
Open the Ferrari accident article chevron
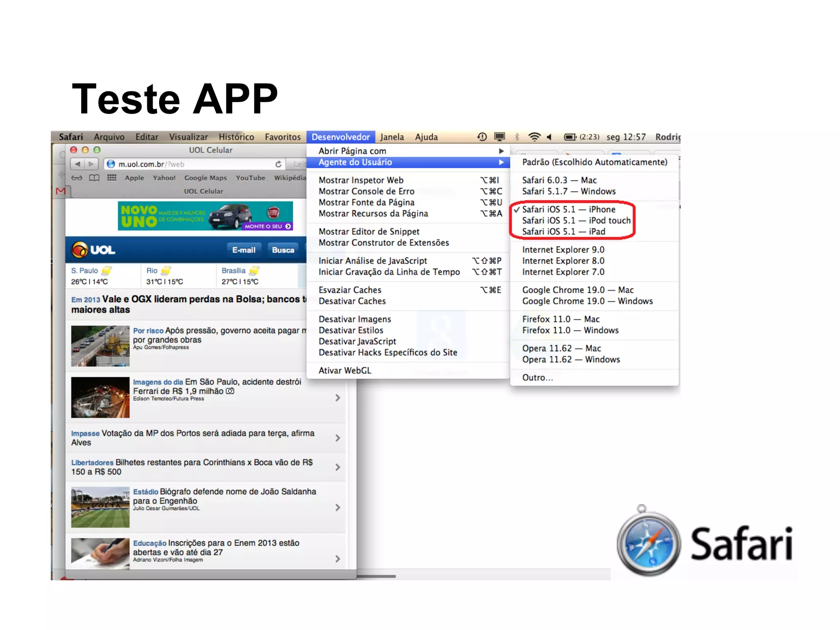click(338, 398)
